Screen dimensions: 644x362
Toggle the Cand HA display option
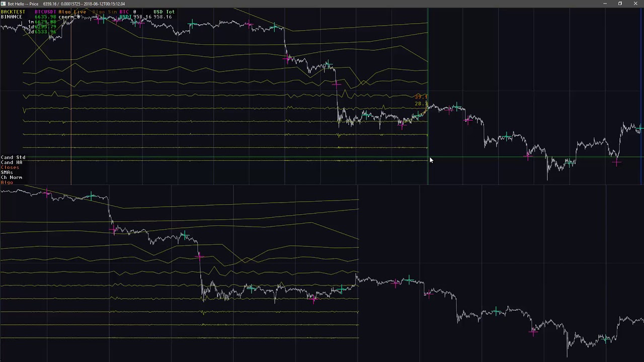click(12, 162)
